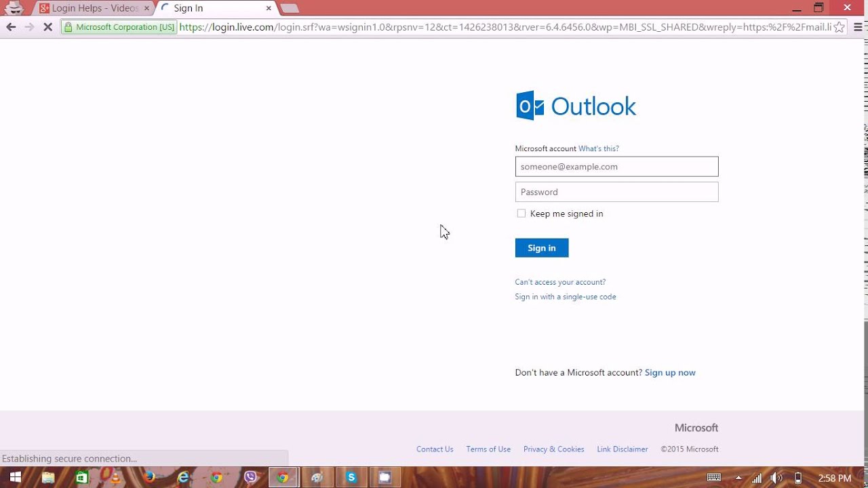868x488 pixels.
Task: Click the login.live.com address bar URL
Action: click(505, 27)
